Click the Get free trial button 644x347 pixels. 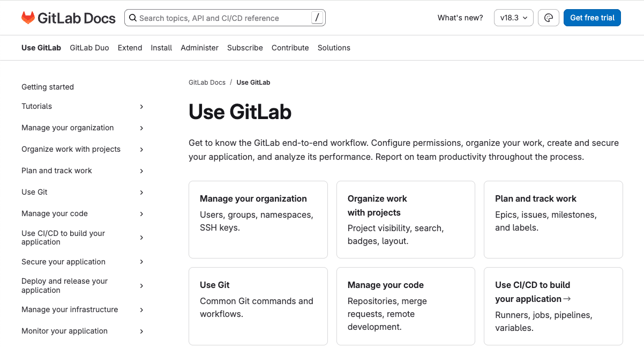tap(592, 18)
